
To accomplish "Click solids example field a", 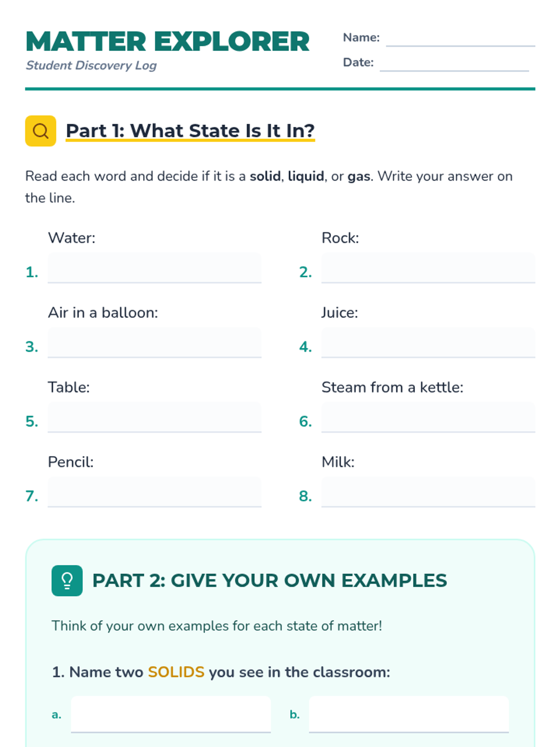I will (x=170, y=714).
